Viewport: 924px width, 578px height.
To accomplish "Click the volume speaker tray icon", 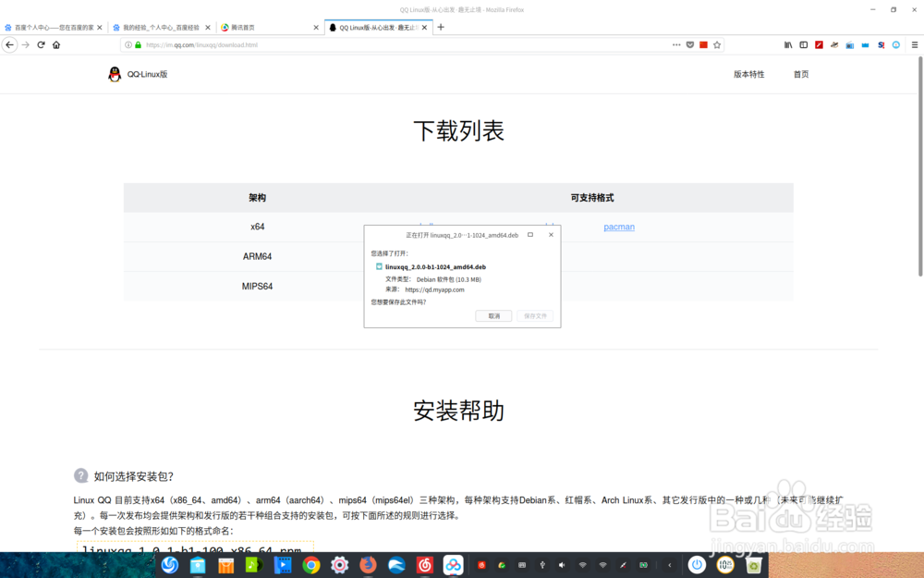I will (562, 565).
